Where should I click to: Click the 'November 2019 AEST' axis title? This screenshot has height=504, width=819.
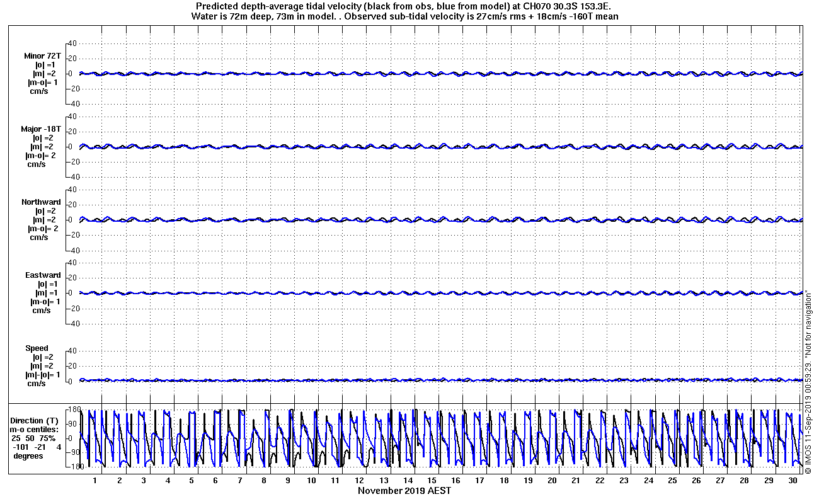coord(404,491)
